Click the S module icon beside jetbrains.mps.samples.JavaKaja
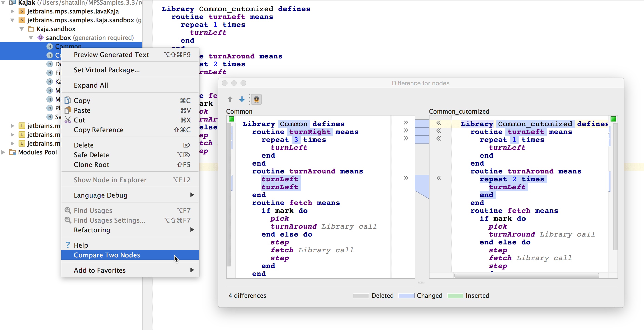The width and height of the screenshot is (644, 330). tap(22, 11)
